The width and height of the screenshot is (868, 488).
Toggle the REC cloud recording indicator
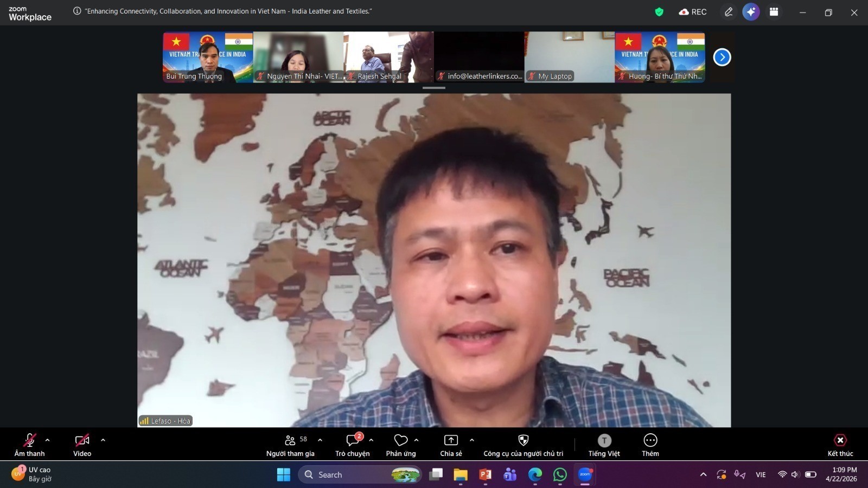pos(693,12)
